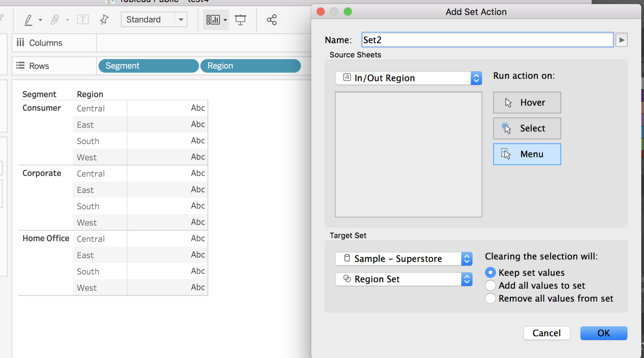The width and height of the screenshot is (644, 358).
Task: Click the pin axis icon
Action: pos(104,19)
